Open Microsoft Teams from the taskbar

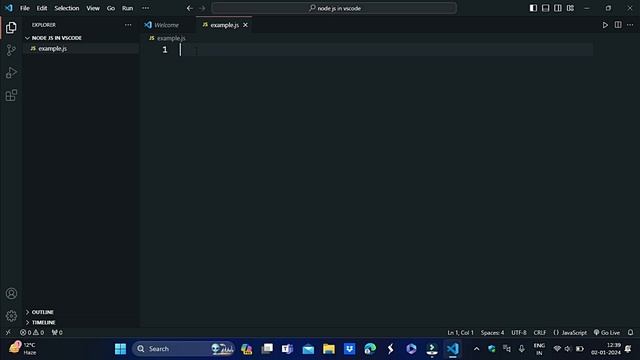point(287,349)
